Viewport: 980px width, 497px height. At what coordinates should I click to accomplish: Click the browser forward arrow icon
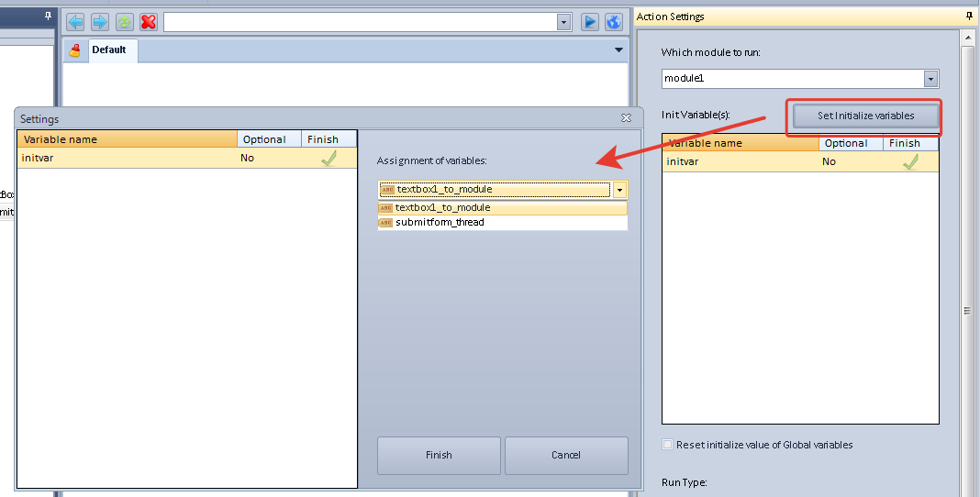(99, 21)
